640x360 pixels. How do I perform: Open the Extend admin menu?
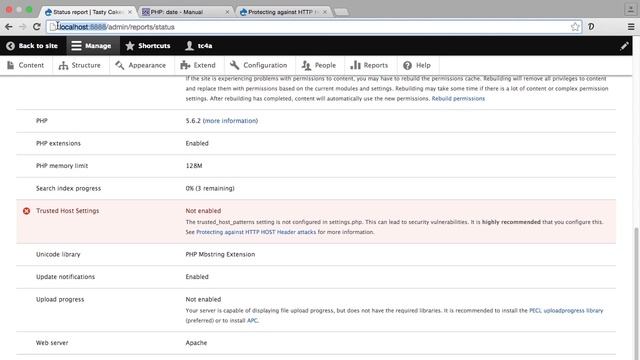pyautogui.click(x=198, y=65)
